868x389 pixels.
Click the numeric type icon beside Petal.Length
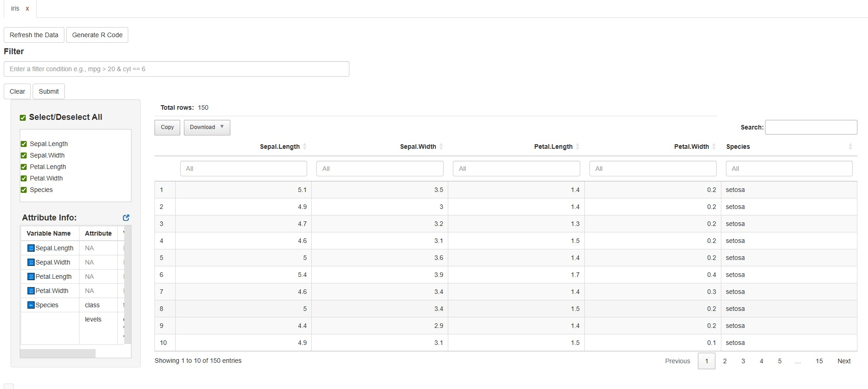pos(31,276)
